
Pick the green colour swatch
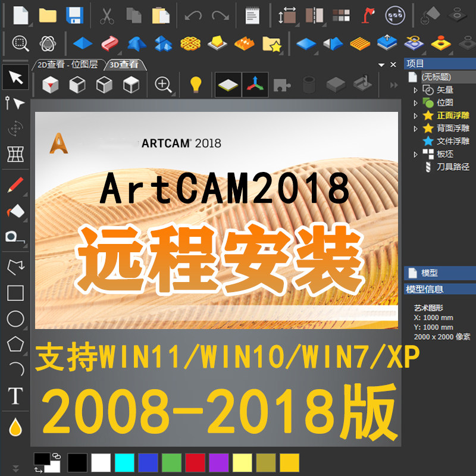[x=171, y=463]
